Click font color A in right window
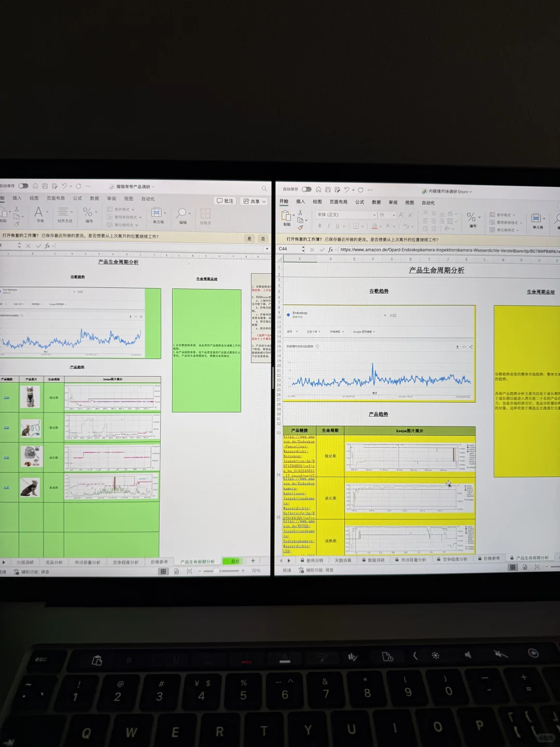Image resolution: width=560 pixels, height=747 pixels. 387,226
